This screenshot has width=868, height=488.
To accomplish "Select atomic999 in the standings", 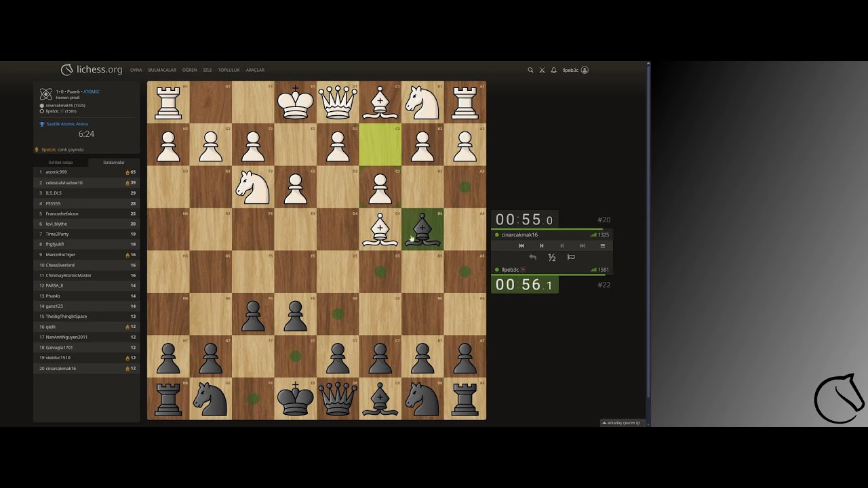I will tap(86, 172).
